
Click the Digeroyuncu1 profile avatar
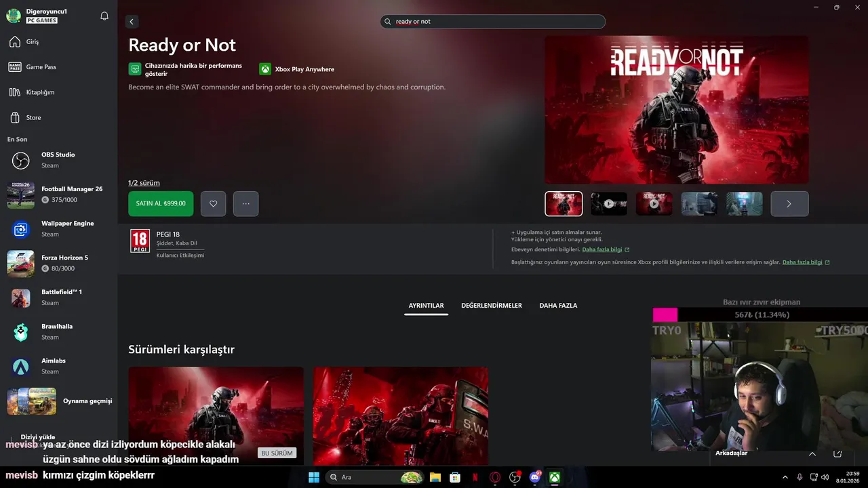coord(14,16)
